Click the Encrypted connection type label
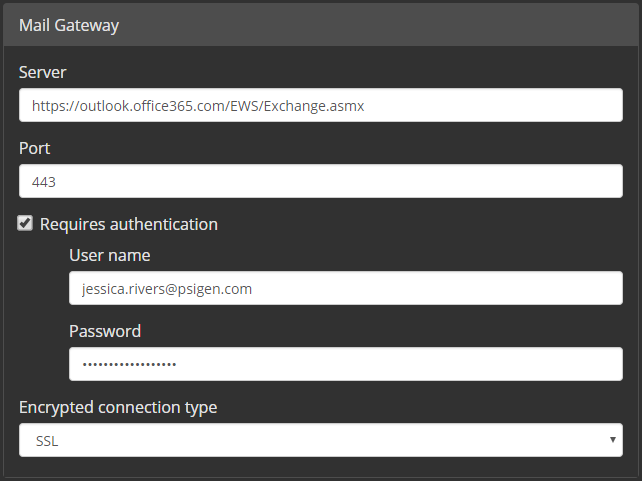642x481 pixels. coord(118,407)
